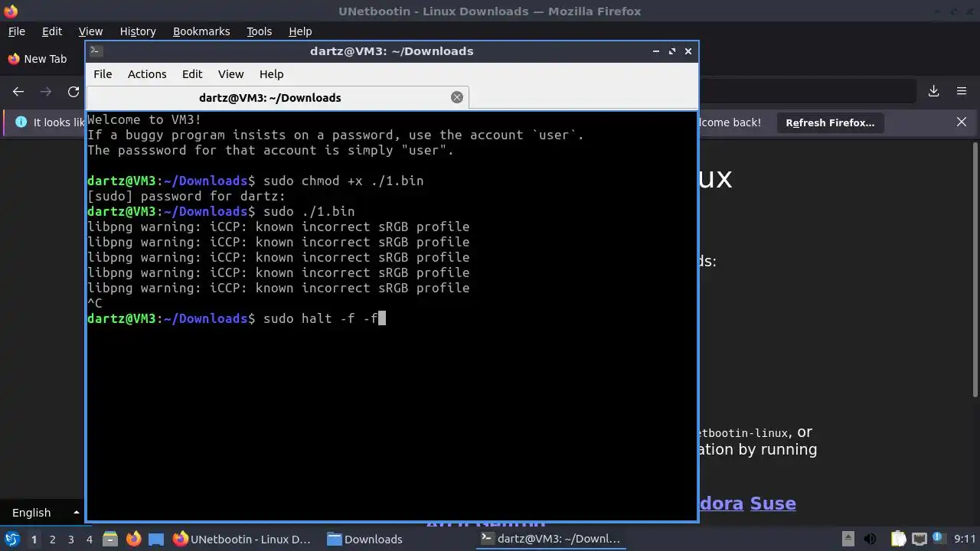This screenshot has height=551, width=980.
Task: Click the Refresh Firefox… button
Action: (x=830, y=122)
